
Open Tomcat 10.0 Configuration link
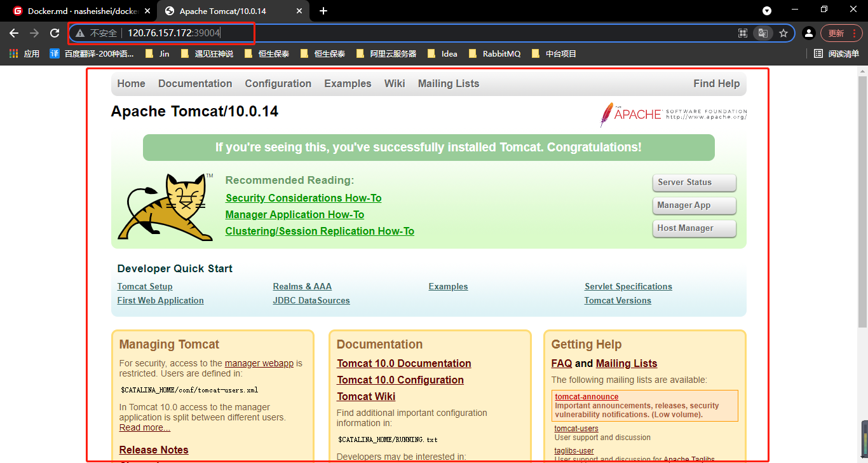[x=400, y=380]
